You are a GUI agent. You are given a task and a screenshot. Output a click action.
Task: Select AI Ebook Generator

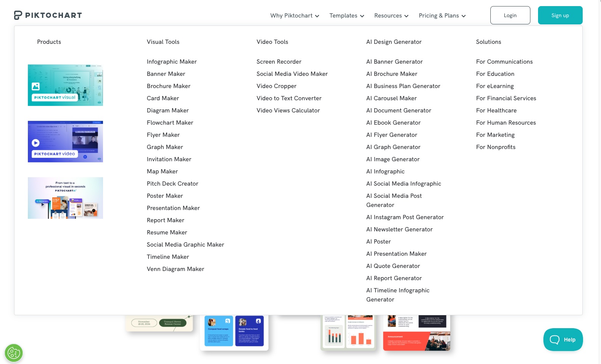[393, 123]
